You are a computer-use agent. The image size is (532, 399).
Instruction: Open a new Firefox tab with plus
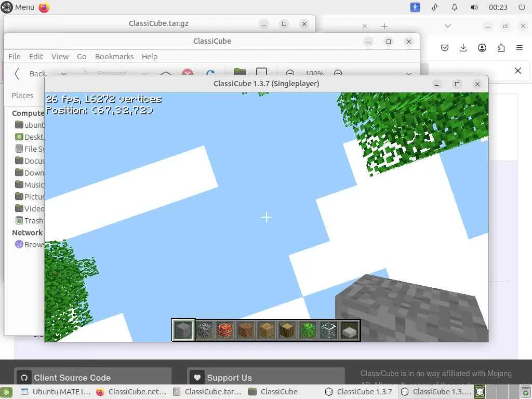pyautogui.click(x=384, y=26)
